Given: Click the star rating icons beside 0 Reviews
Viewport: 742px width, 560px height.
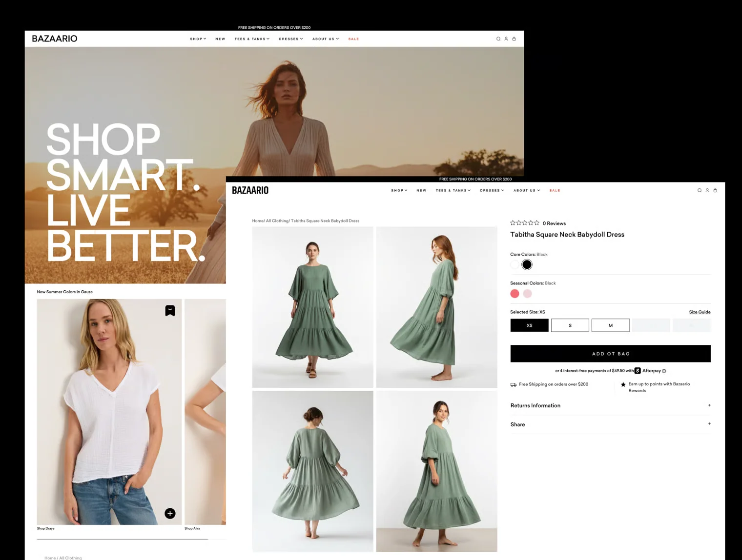Looking at the screenshot, I should 525,223.
